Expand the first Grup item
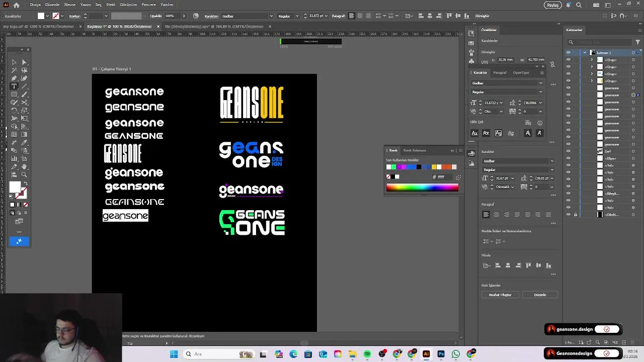Screen dimensions: 644x362 tap(592, 60)
